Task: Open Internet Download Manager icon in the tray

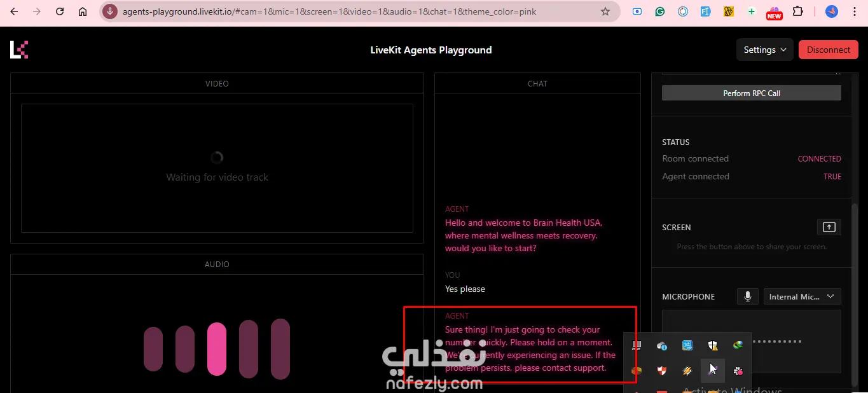Action: click(x=738, y=345)
